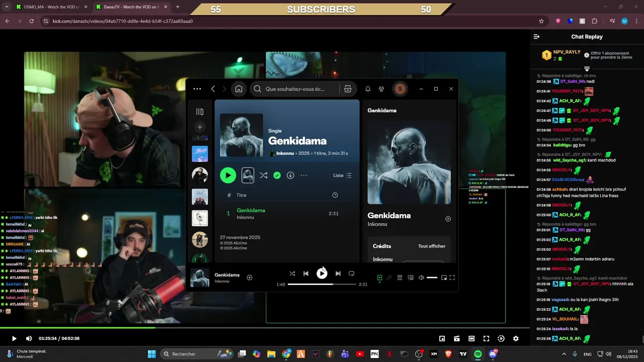
Task: Open Spotify three-dot app menu
Action: point(197,89)
